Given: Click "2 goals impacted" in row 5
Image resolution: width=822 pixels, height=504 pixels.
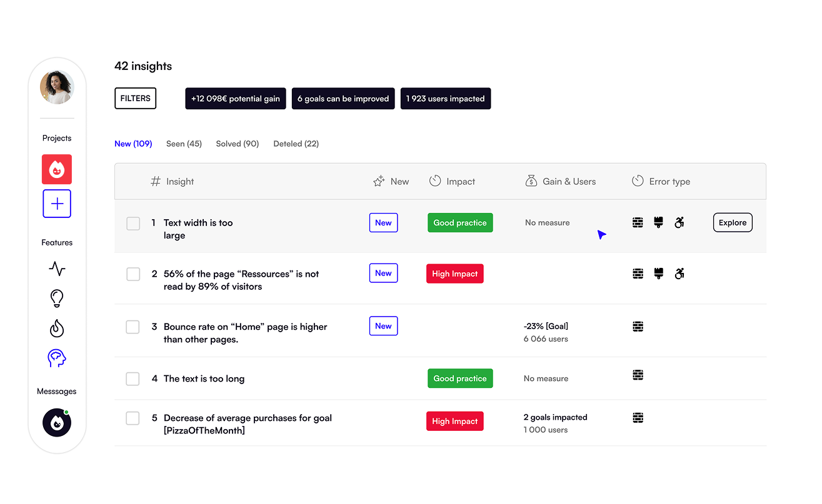Looking at the screenshot, I should 555,417.
